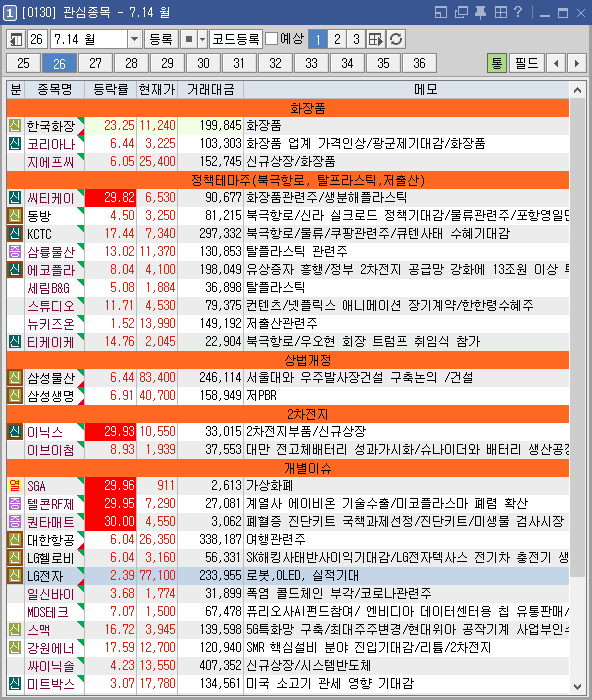Image resolution: width=592 pixels, height=700 pixels.
Task: Click the right arrow next to 필드
Action: 577,63
